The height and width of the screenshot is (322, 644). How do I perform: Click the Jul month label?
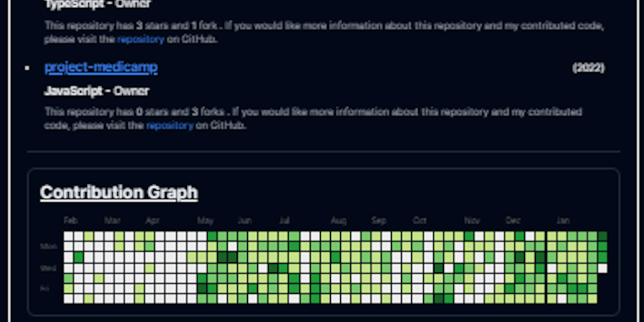coord(284,221)
